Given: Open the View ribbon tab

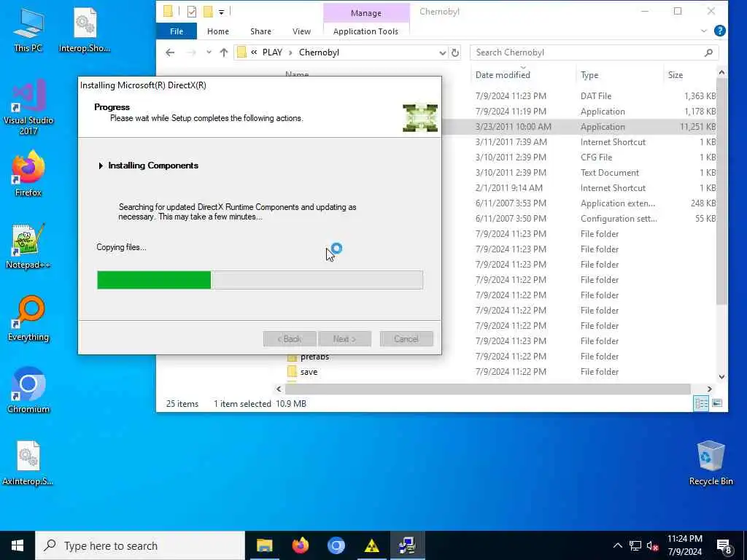Looking at the screenshot, I should 301,31.
